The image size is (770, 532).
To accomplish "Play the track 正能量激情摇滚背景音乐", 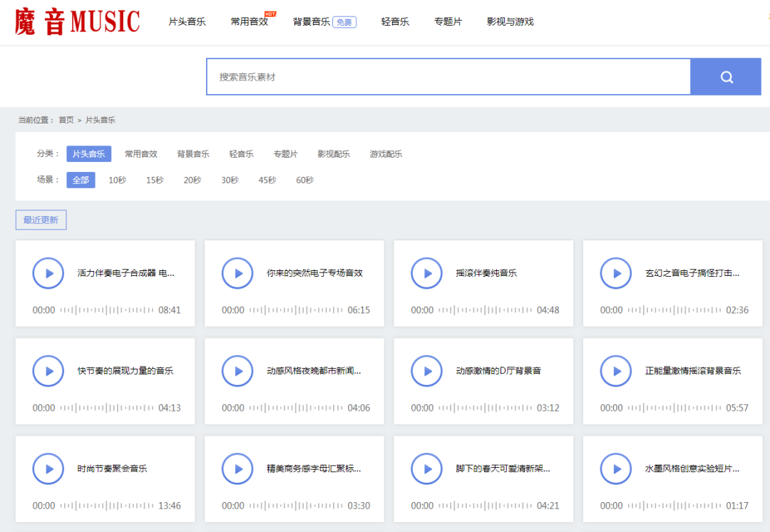I will (x=616, y=371).
